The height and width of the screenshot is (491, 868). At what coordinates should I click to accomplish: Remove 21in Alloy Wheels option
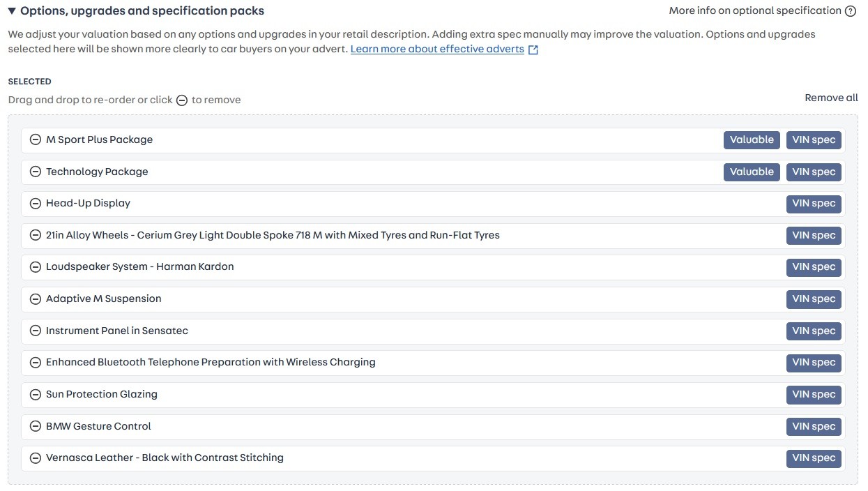[x=35, y=235]
